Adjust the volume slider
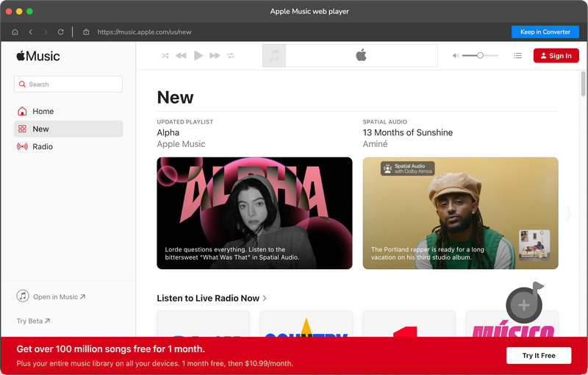 point(480,55)
